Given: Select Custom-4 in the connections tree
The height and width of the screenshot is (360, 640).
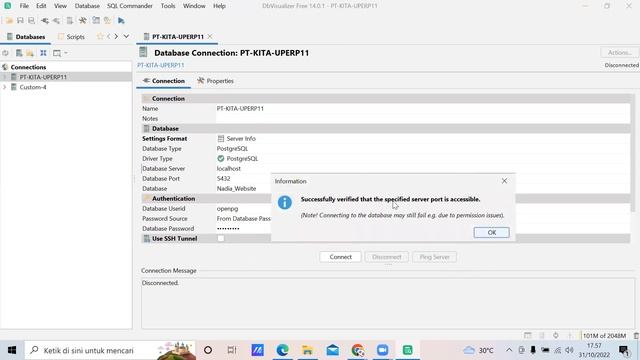Looking at the screenshot, I should [x=33, y=87].
